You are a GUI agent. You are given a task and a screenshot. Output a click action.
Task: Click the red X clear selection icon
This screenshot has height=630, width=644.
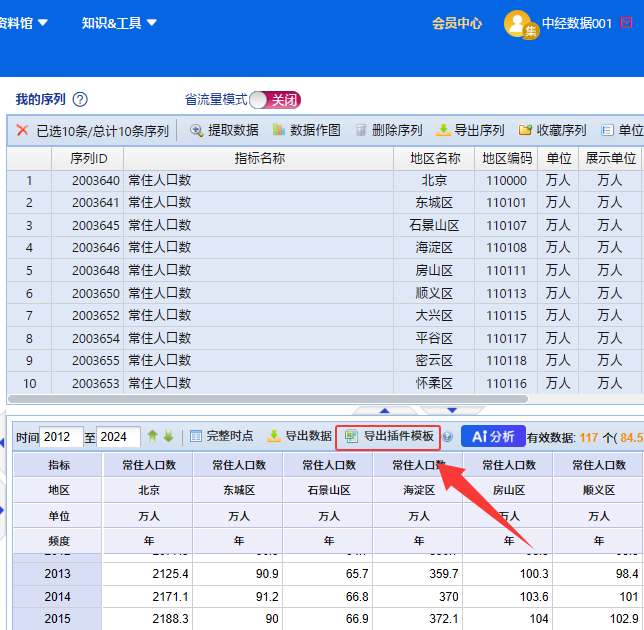click(22, 130)
